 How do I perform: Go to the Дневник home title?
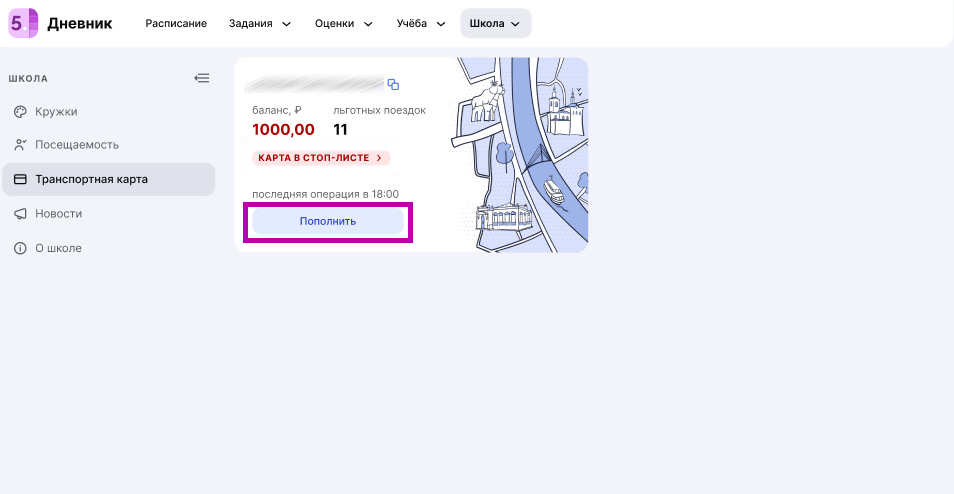(x=80, y=24)
